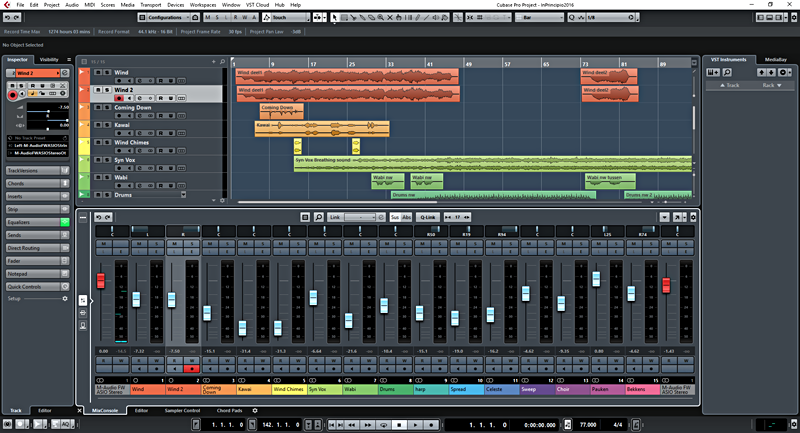
Task: Switch to the Visibility tab
Action: [x=49, y=60]
